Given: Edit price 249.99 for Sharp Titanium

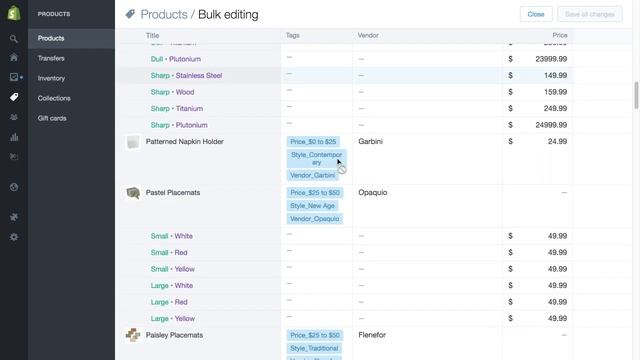Looking at the screenshot, I should point(538,109).
